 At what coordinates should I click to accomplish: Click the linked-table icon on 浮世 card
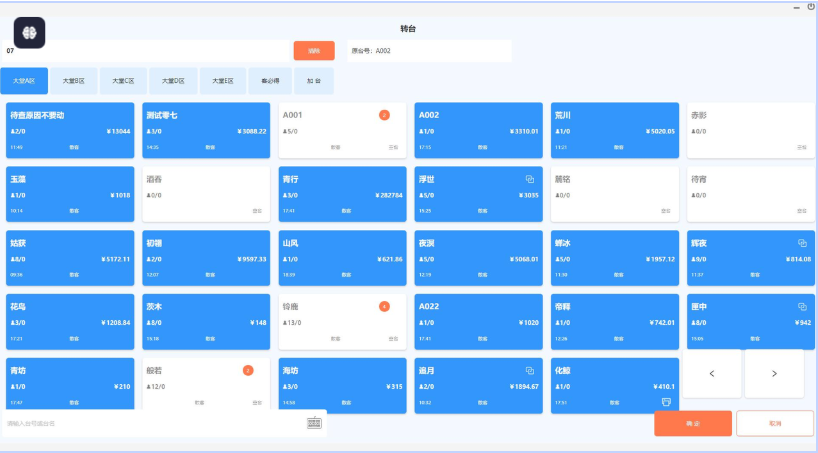pos(530,179)
